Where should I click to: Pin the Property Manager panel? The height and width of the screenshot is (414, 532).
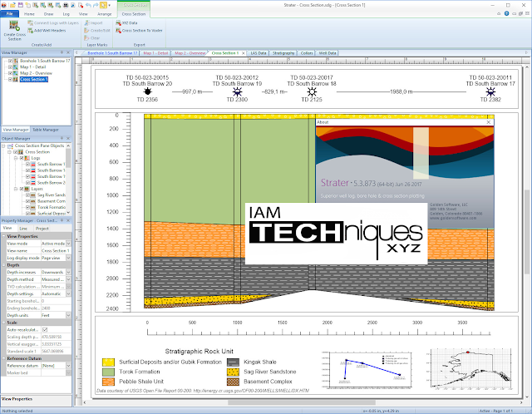[62, 220]
